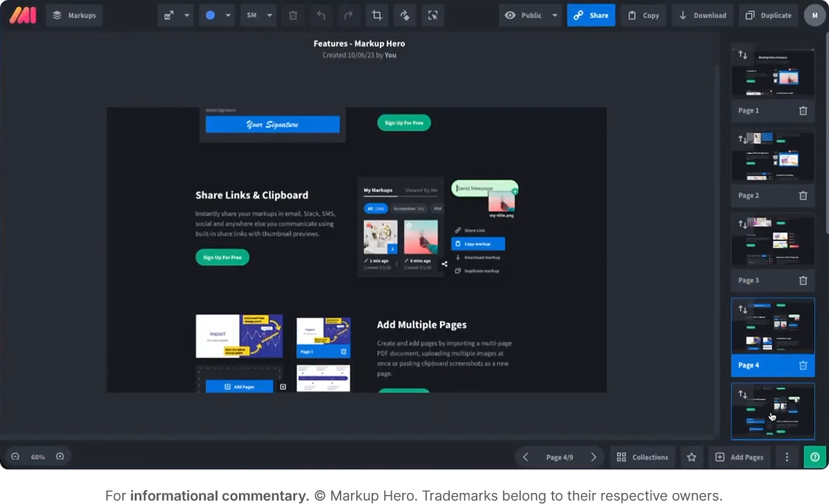The width and height of the screenshot is (829, 504).
Task: Click the blue Share button
Action: [x=591, y=15]
